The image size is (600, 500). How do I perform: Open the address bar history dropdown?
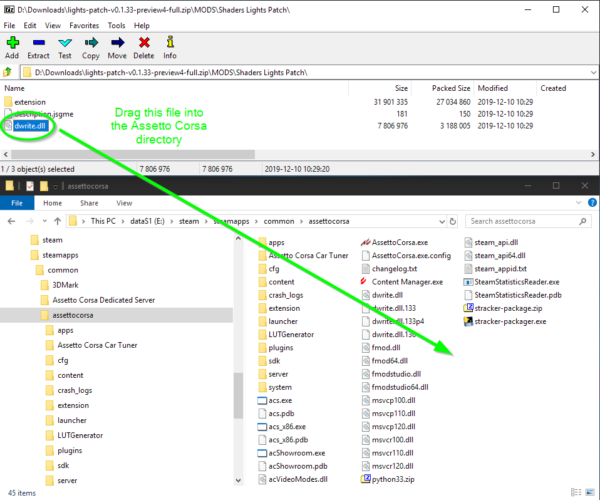(x=442, y=221)
